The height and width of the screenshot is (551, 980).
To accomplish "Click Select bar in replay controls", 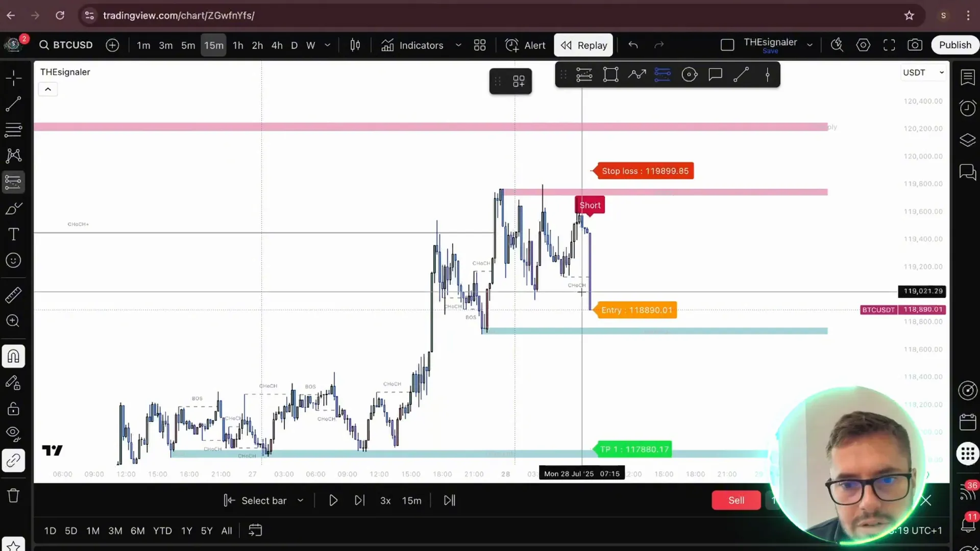I will click(255, 500).
